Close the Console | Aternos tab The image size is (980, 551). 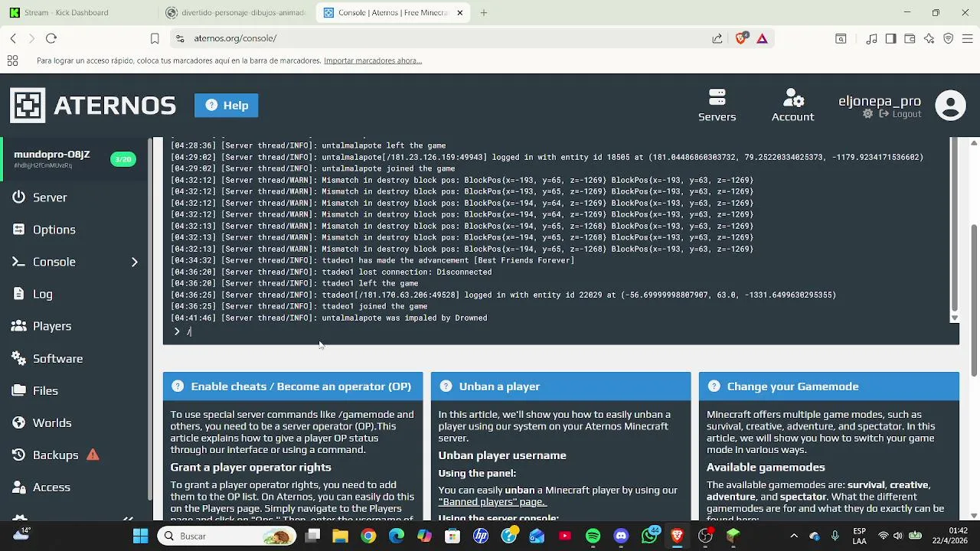pyautogui.click(x=459, y=12)
